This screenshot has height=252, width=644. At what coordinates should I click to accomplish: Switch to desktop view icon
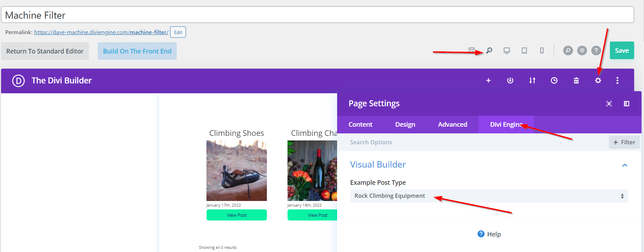(507, 51)
